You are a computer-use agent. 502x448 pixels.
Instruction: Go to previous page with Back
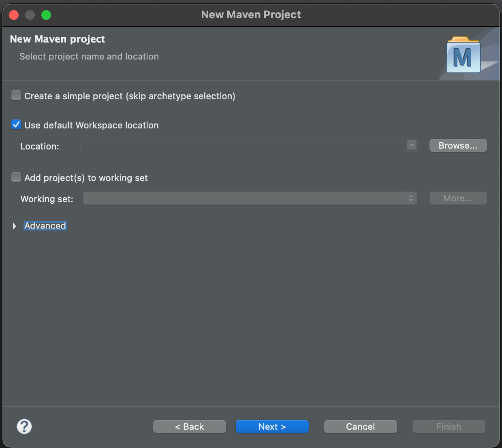[x=189, y=427]
